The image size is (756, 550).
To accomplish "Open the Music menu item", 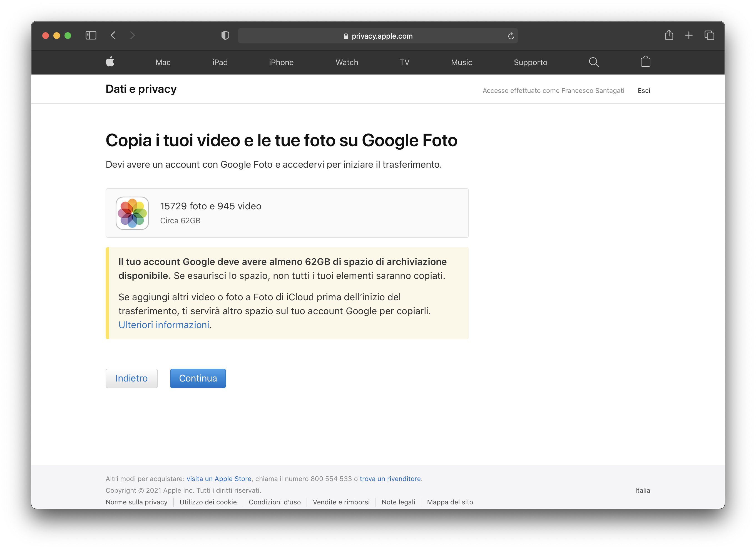I will pyautogui.click(x=461, y=62).
